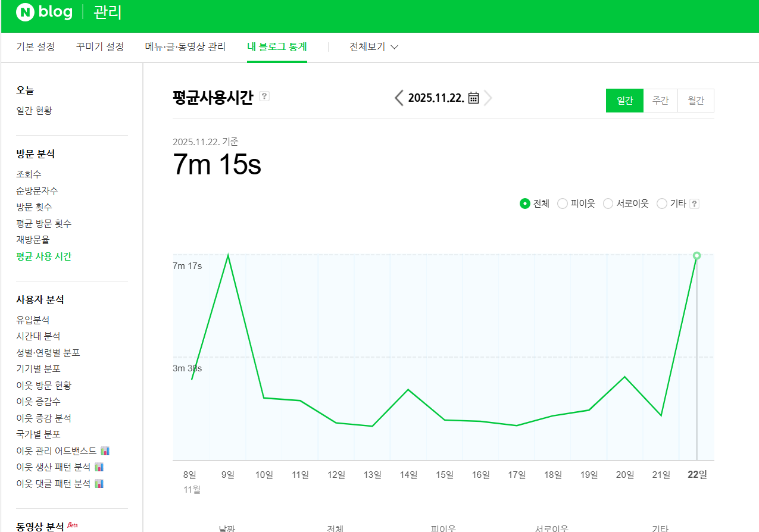Viewport: 759px width, 532px height.
Task: Open the 꾸미기 설정 menu tab
Action: [100, 47]
